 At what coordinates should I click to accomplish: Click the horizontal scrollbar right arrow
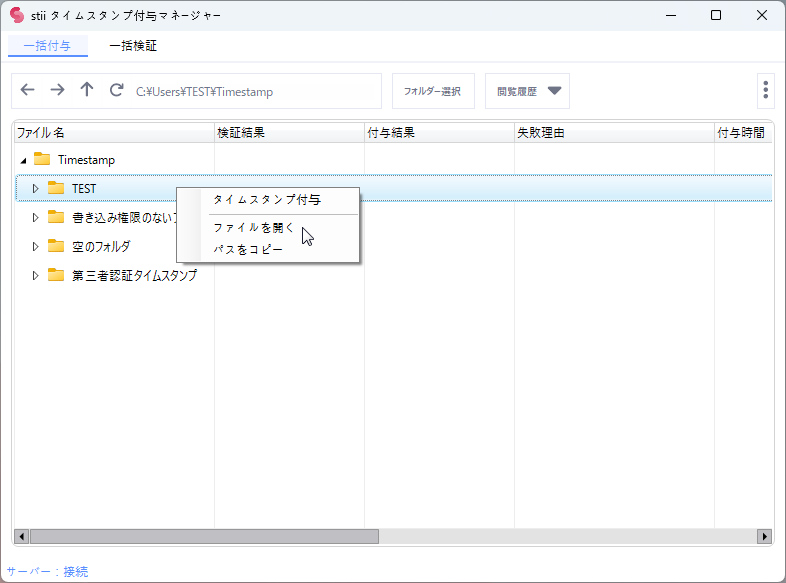tap(765, 536)
